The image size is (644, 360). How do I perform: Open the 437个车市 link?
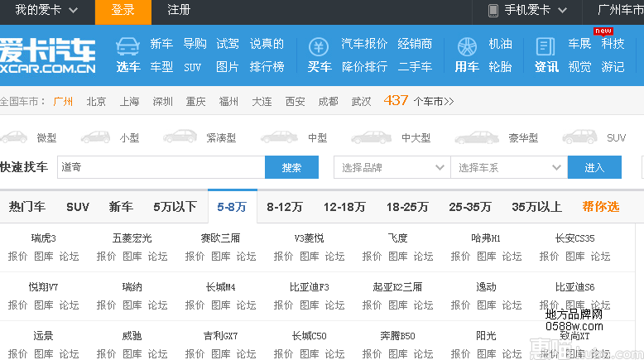(x=419, y=101)
